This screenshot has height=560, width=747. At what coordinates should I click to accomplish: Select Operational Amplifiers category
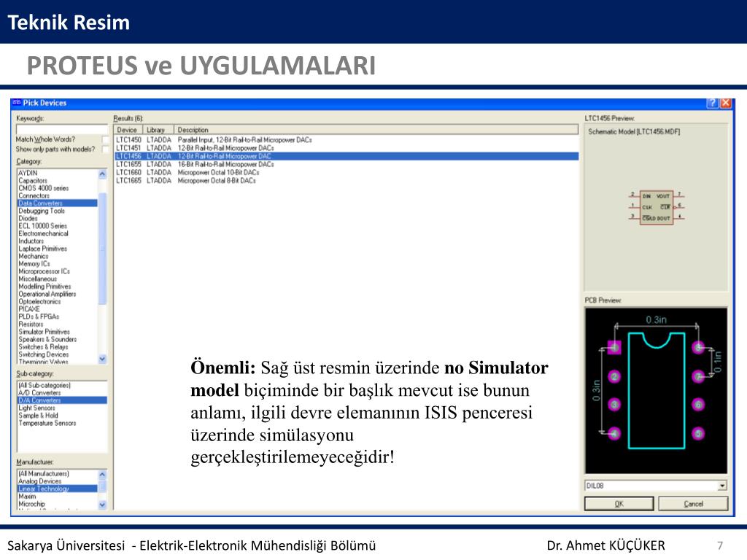[x=57, y=294]
